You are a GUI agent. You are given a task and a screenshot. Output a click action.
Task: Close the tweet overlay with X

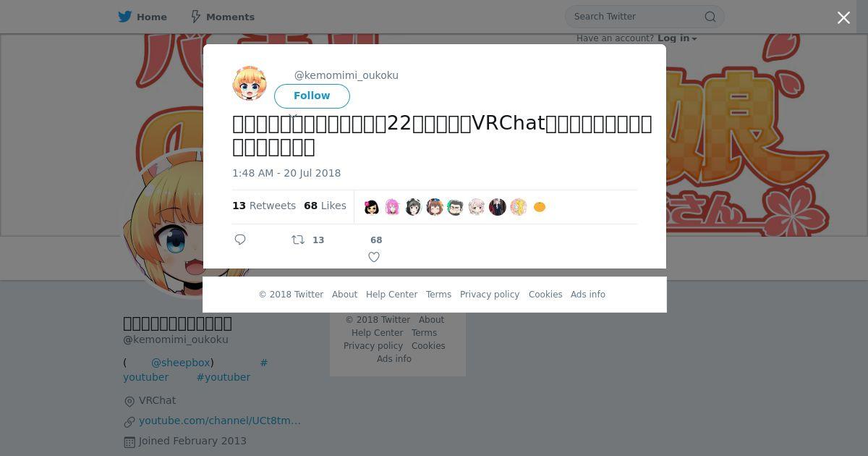click(843, 18)
